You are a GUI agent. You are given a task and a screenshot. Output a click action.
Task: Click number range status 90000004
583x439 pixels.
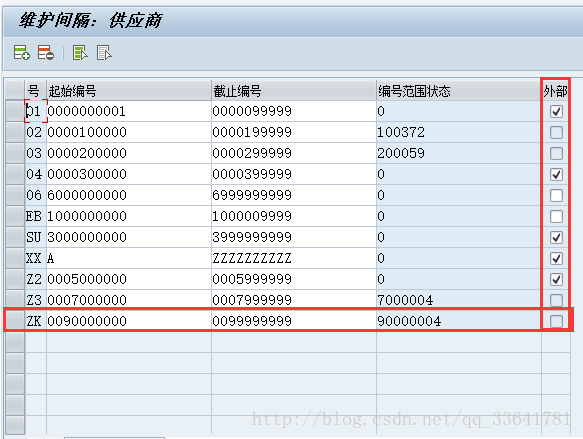[459, 321]
